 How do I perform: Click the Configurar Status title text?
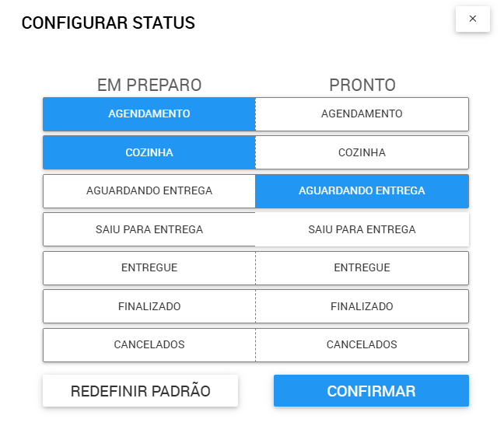108,23
